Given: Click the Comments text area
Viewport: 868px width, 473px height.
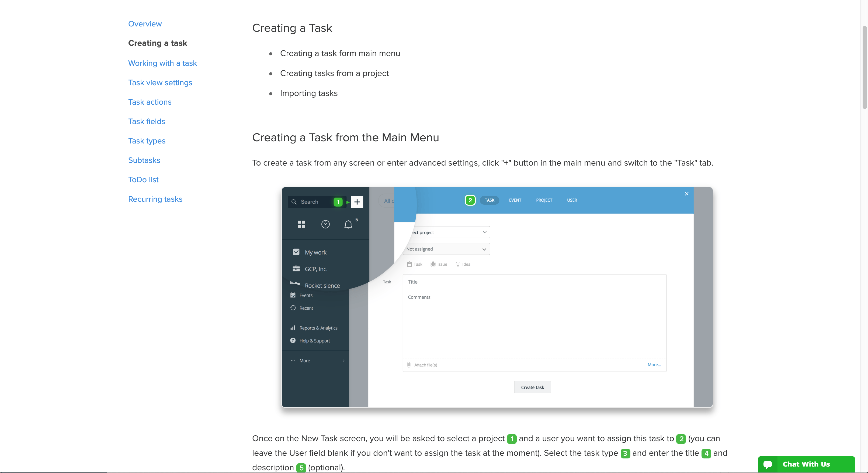Looking at the screenshot, I should 534,324.
